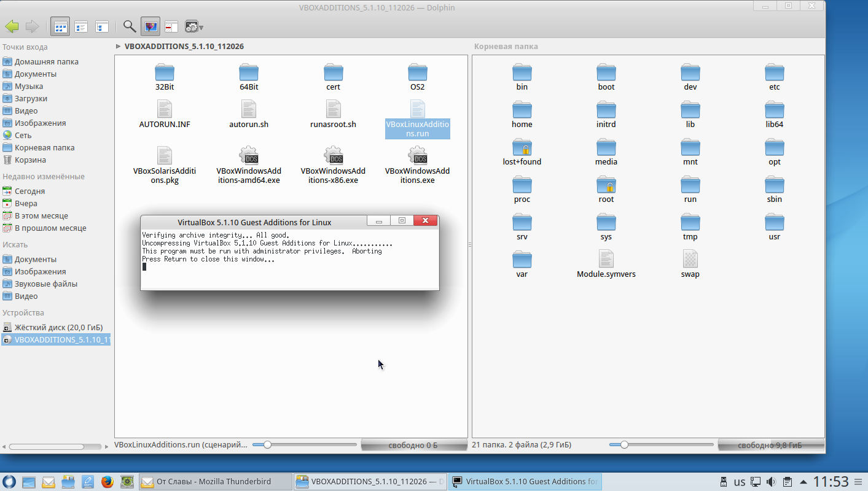The height and width of the screenshot is (491, 868).
Task: Launch Firefox from the taskbar
Action: pyautogui.click(x=108, y=482)
